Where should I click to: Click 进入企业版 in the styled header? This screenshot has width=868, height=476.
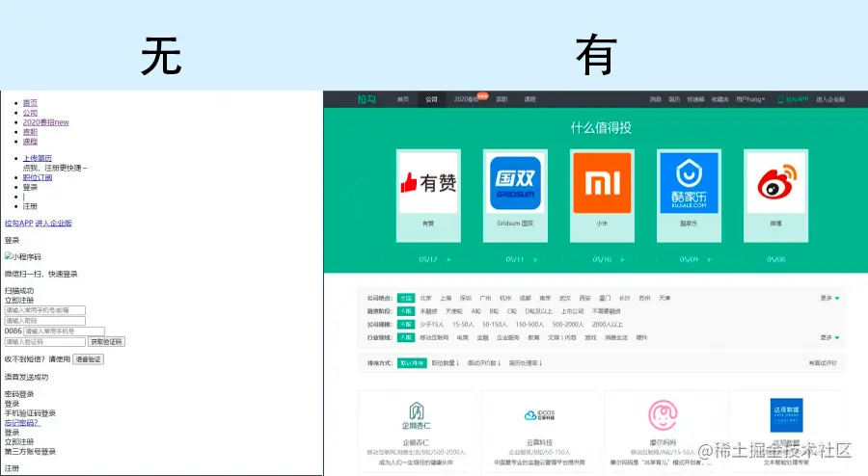click(x=830, y=99)
